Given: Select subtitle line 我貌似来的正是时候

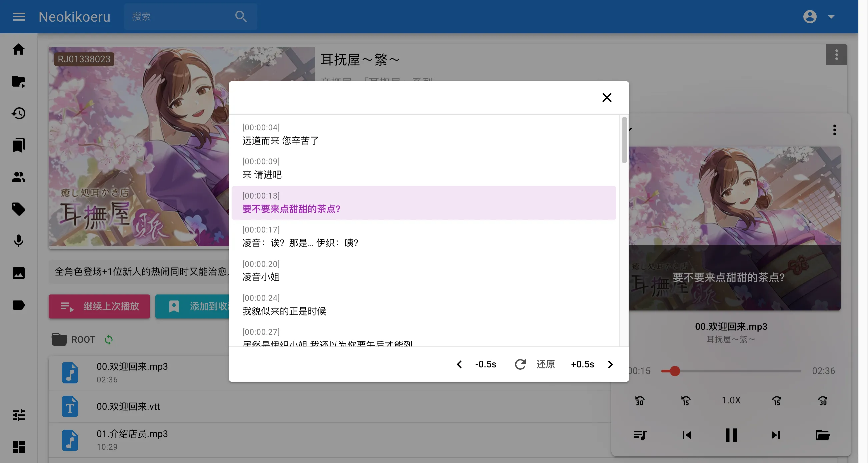Looking at the screenshot, I should (424, 305).
